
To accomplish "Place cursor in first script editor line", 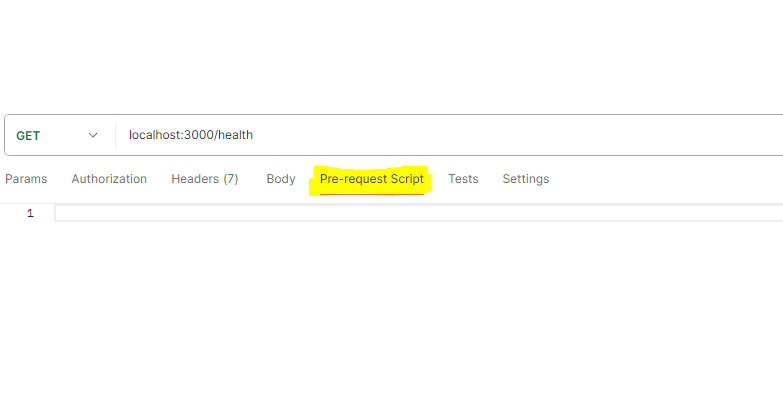I will point(418,213).
